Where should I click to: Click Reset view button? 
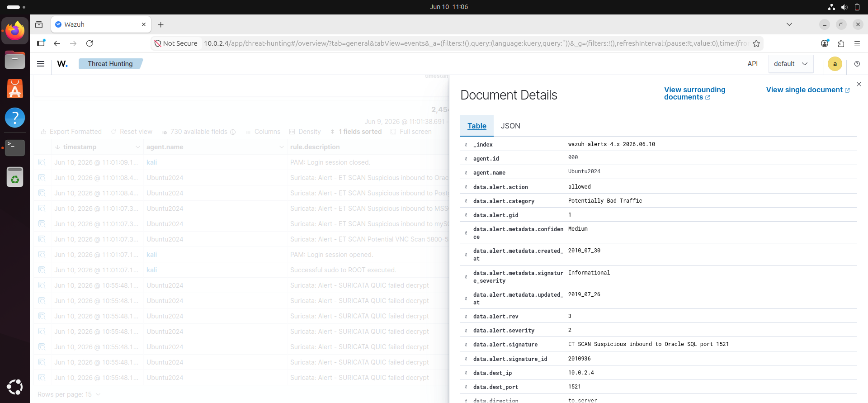click(x=132, y=132)
